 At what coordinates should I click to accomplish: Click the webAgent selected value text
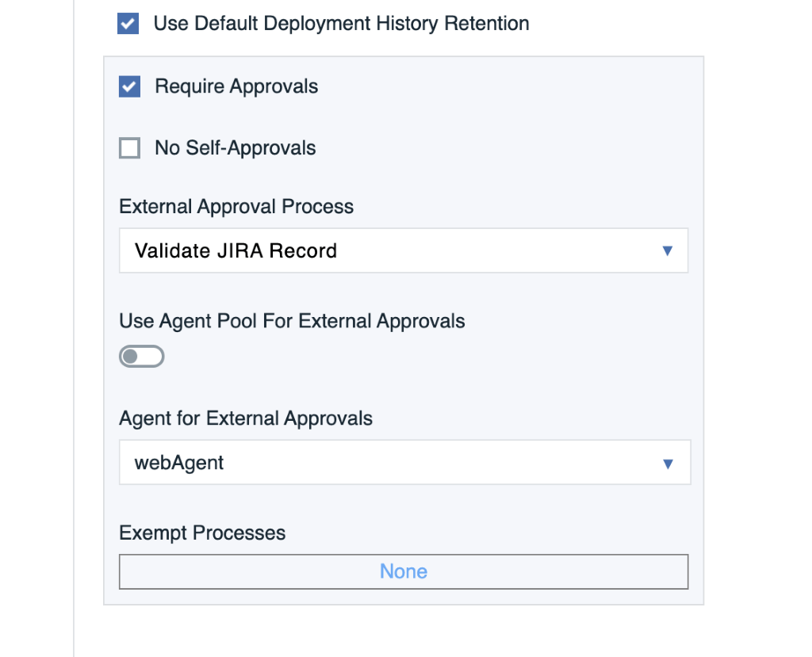tap(179, 463)
